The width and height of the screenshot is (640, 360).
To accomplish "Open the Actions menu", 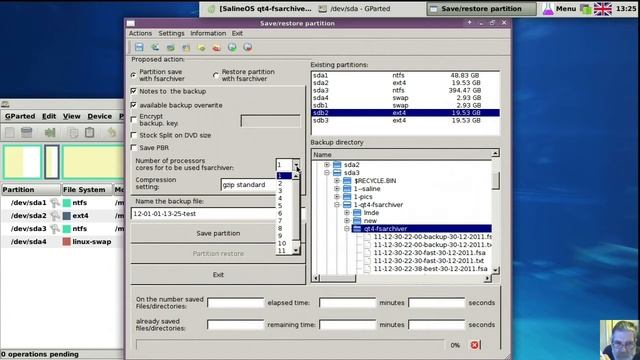I will pyautogui.click(x=140, y=33).
